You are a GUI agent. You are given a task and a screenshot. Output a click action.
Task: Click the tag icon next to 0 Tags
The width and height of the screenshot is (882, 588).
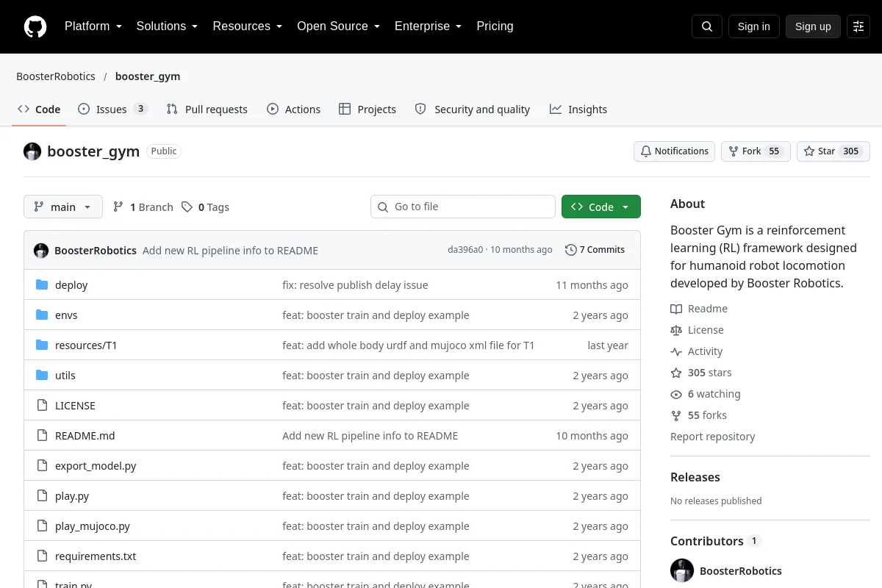point(187,207)
